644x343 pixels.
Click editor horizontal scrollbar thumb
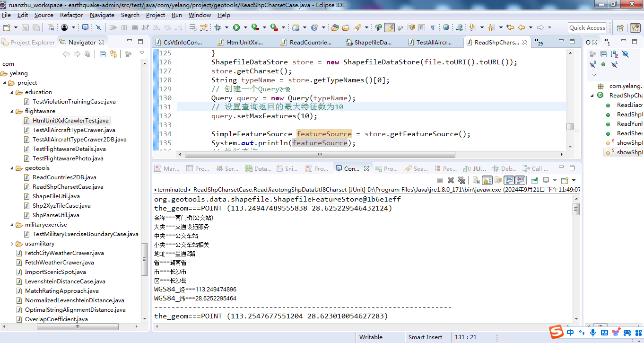[x=320, y=155]
